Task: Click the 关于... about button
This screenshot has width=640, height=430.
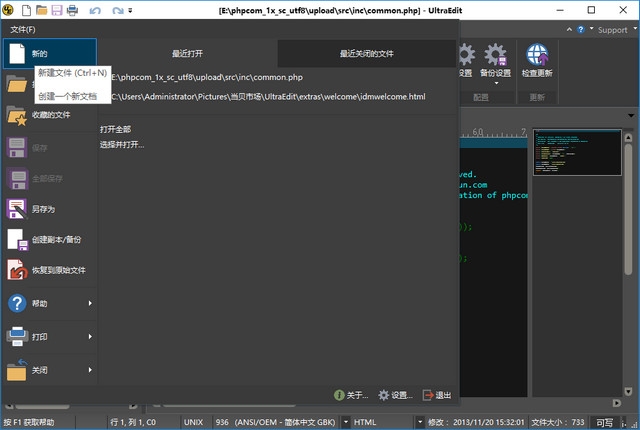Action: point(351,395)
